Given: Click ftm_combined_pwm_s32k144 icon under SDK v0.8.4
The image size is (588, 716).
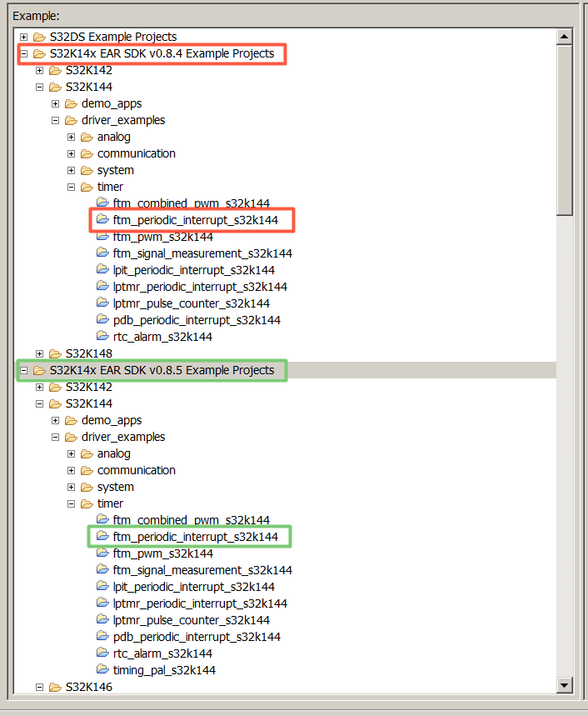Looking at the screenshot, I should pos(102,202).
